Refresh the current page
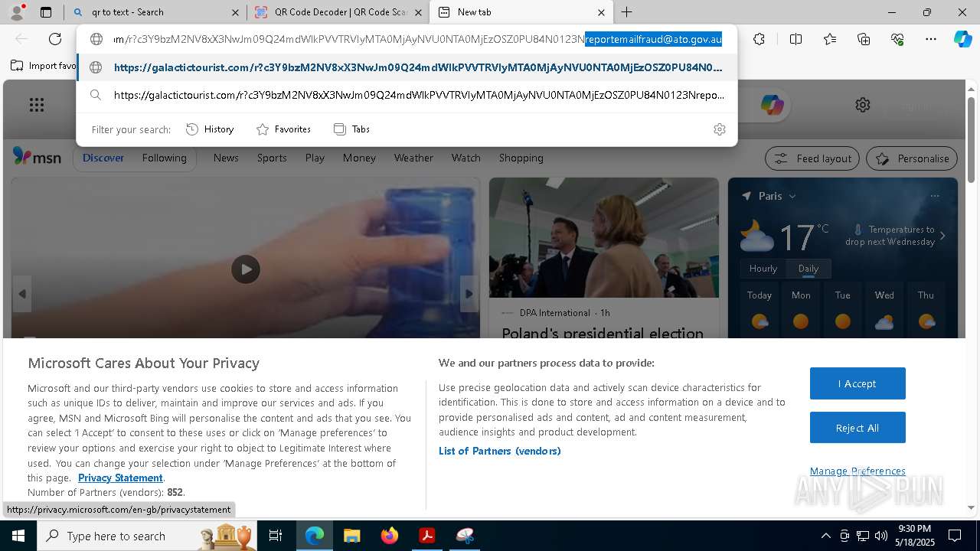The image size is (980, 551). 55,39
